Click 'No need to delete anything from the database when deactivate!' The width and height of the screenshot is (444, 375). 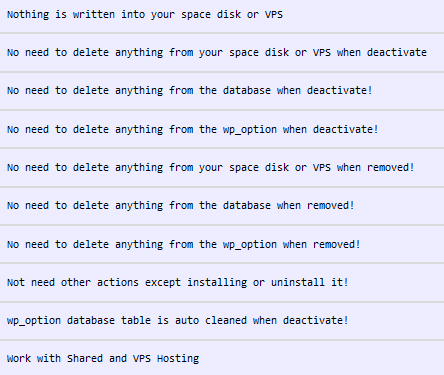(189, 91)
